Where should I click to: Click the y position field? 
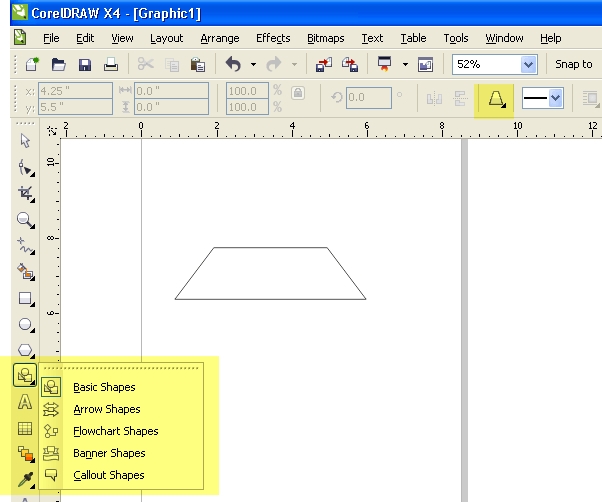click(x=75, y=107)
